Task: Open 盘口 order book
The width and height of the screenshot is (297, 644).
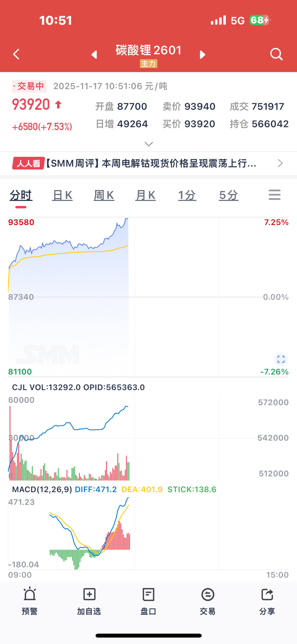Action: pyautogui.click(x=148, y=601)
